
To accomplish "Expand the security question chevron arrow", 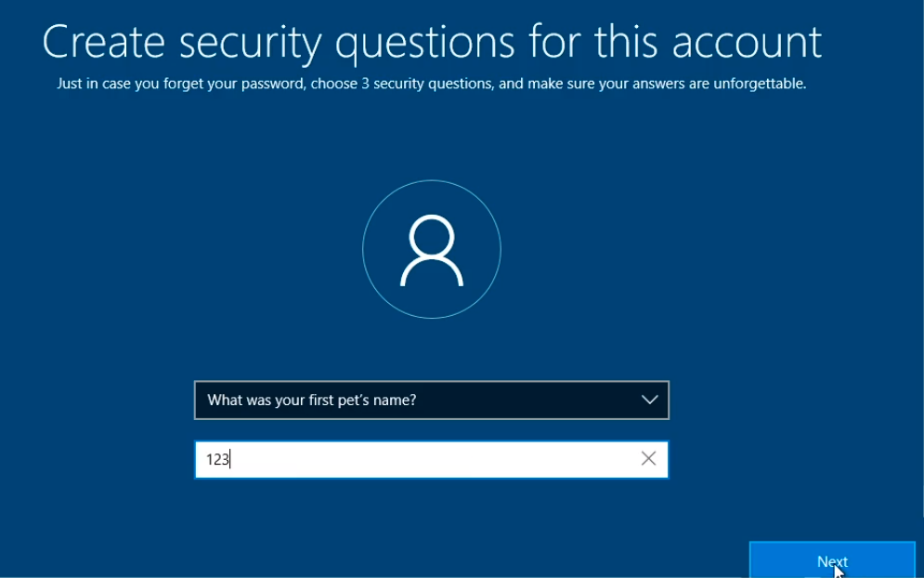I will point(649,400).
